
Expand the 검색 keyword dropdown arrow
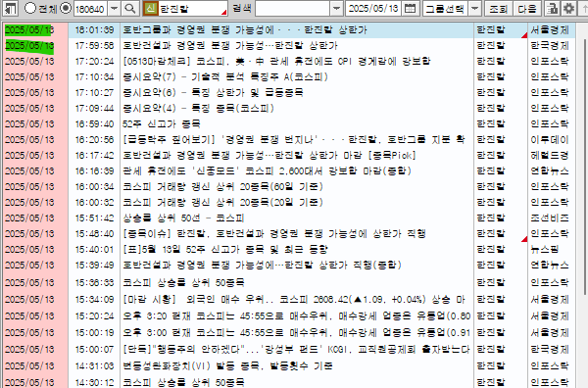337,8
